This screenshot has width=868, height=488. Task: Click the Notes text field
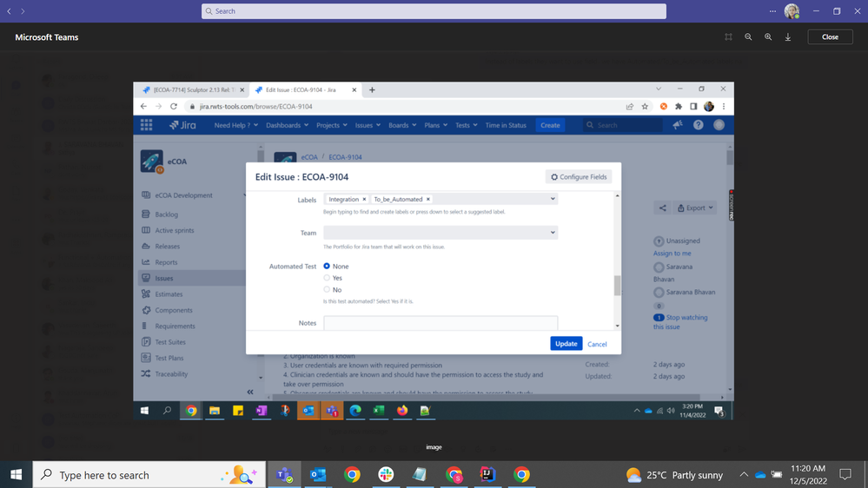point(441,322)
